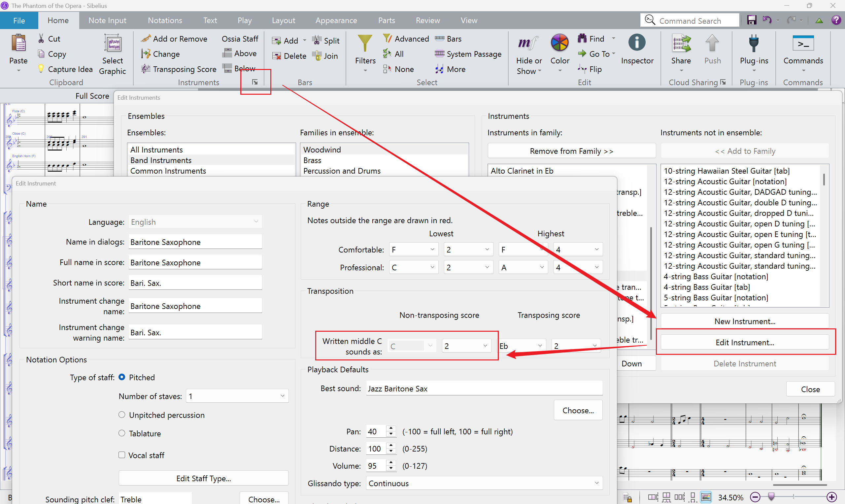The height and width of the screenshot is (504, 845).
Task: Select the Tablature staff type option
Action: [x=122, y=433]
